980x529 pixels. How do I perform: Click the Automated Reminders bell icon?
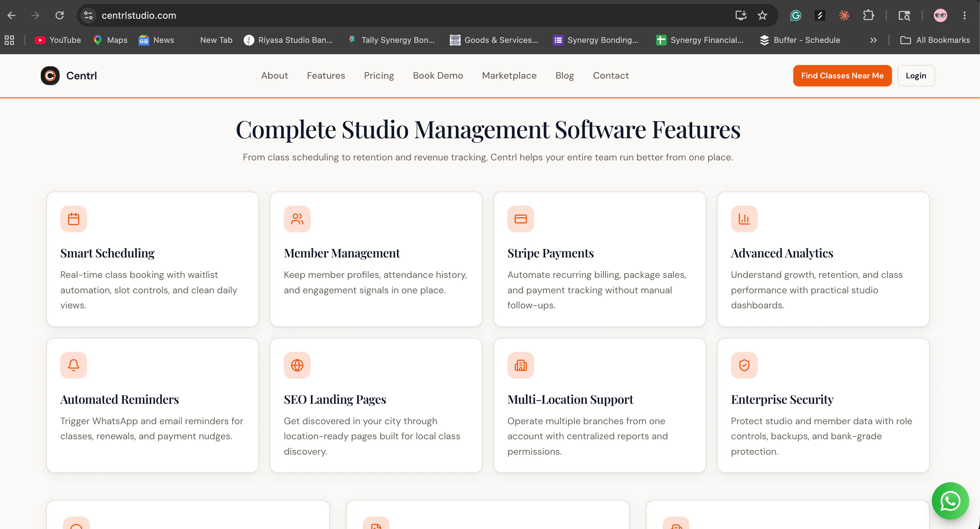[x=73, y=365]
